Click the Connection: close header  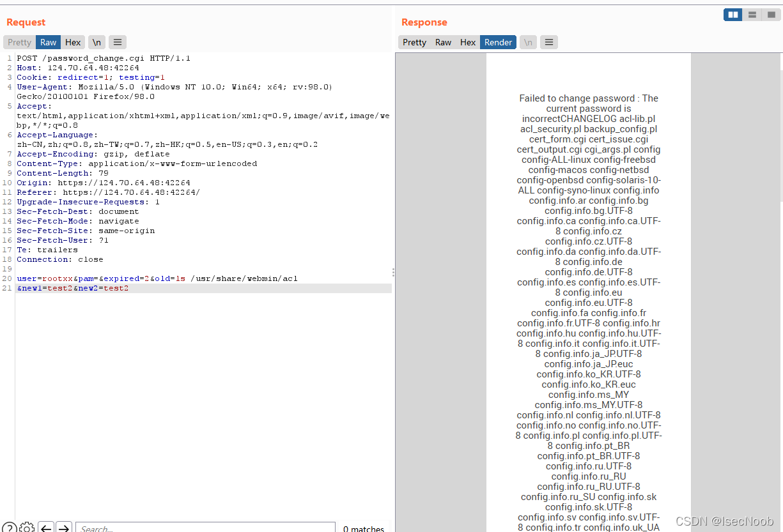(60, 259)
